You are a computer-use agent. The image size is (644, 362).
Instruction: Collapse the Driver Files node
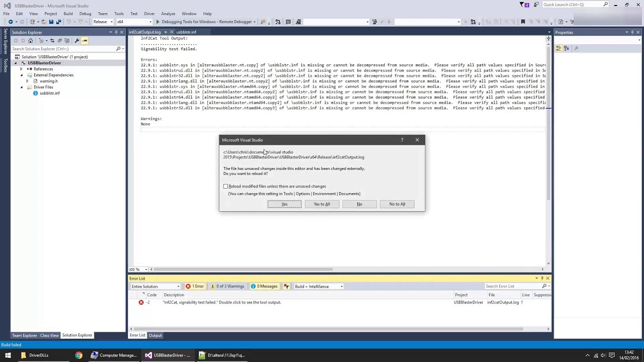pos(22,87)
